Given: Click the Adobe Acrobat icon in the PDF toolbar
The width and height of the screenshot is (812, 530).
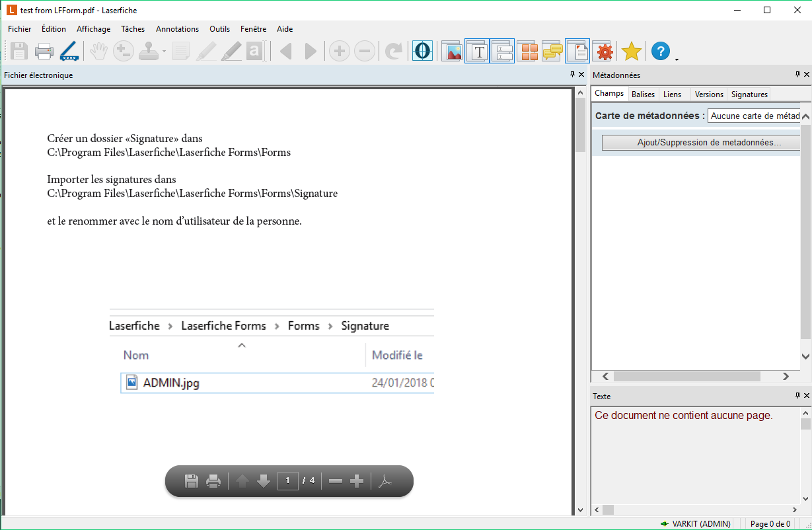Looking at the screenshot, I should coord(386,481).
